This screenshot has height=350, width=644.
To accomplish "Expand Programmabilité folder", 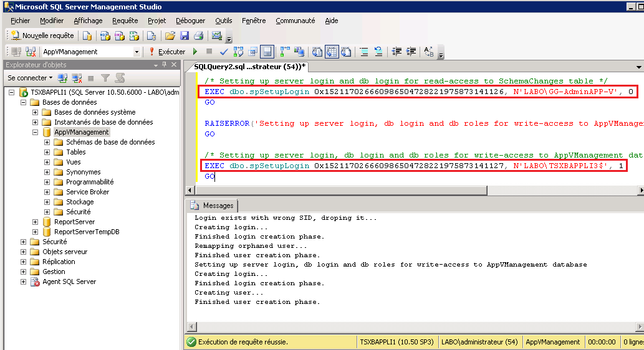I will point(47,182).
